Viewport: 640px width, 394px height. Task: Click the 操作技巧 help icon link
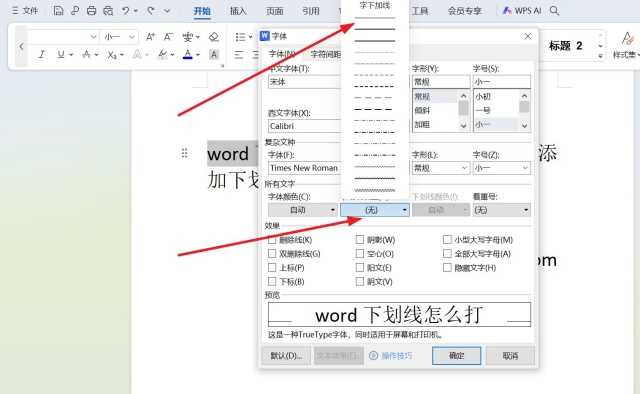pyautogui.click(x=391, y=356)
